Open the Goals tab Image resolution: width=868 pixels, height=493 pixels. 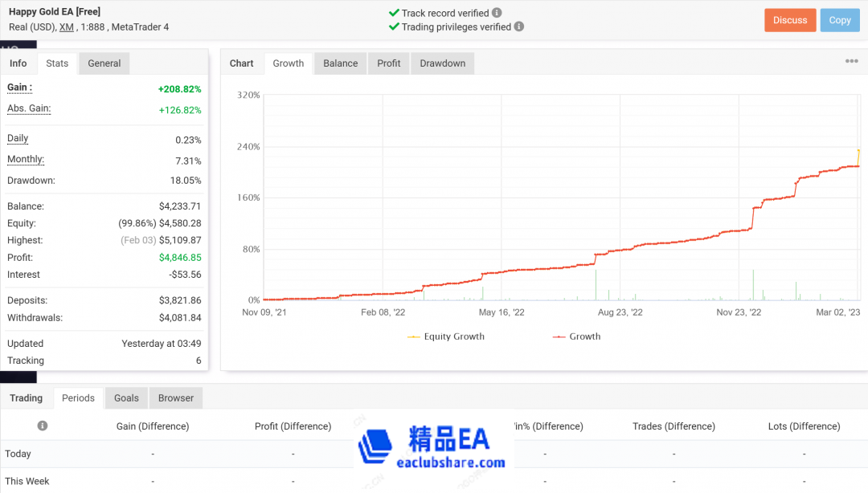tap(125, 397)
